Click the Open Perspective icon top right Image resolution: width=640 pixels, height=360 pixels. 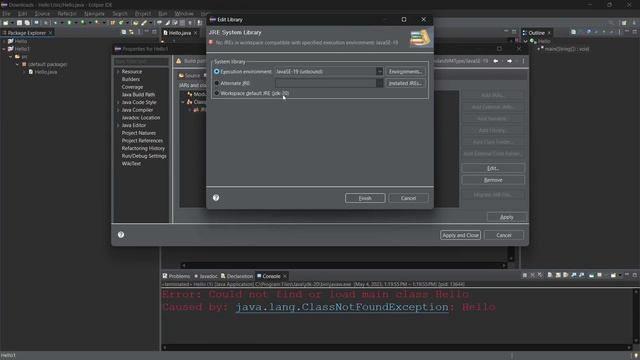click(x=624, y=23)
